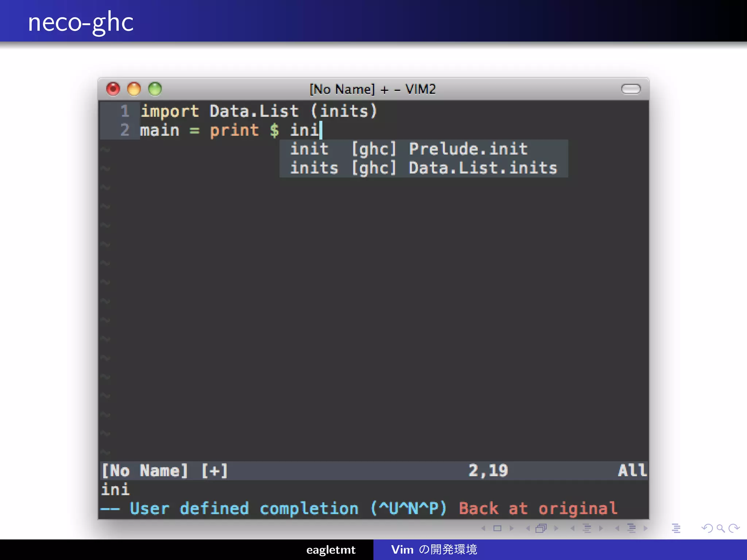The width and height of the screenshot is (747, 560).
Task: Click the typed 'ini' text on line 2
Action: 304,130
